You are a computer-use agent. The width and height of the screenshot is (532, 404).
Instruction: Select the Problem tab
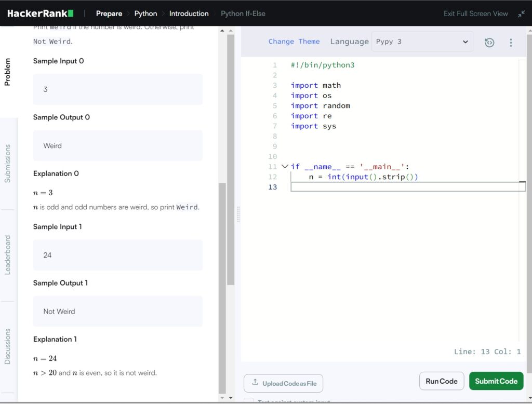coord(8,72)
